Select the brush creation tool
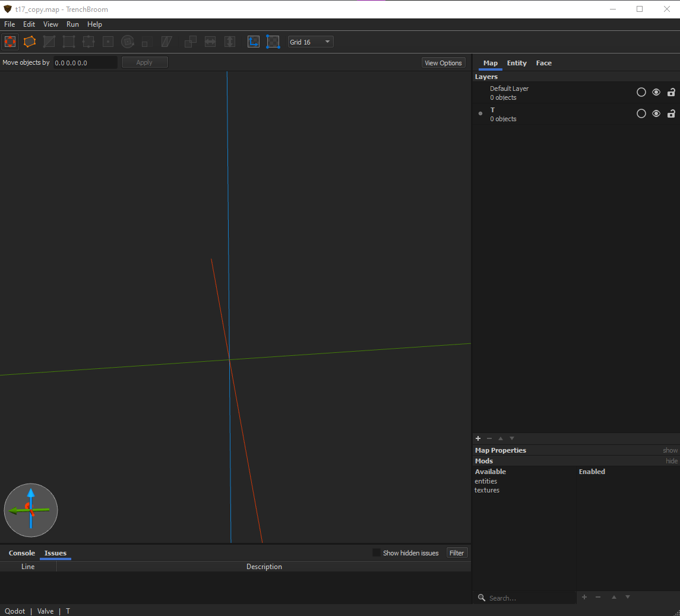The image size is (680, 616). 30,42
